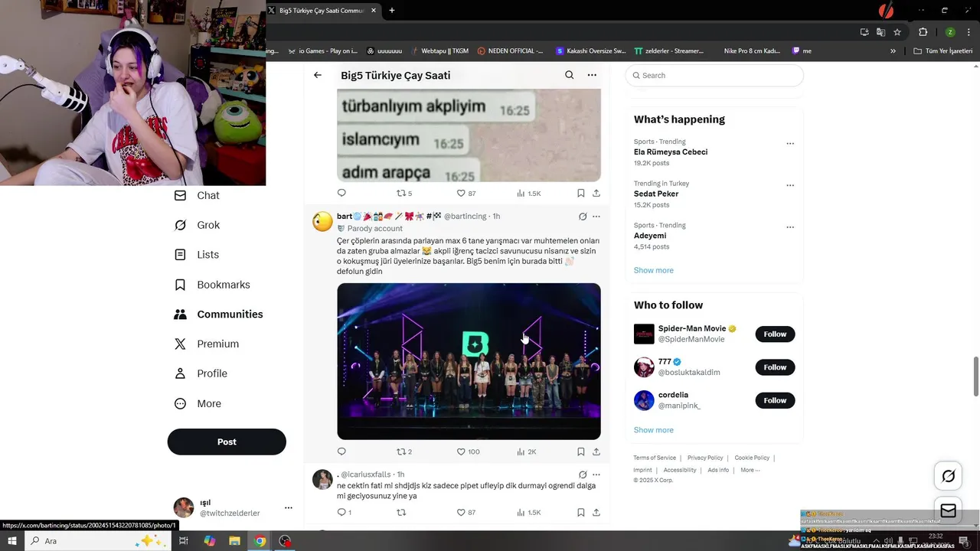Screen dimensions: 980x551
Task: Open the Chrome translate page icon
Action: [880, 32]
